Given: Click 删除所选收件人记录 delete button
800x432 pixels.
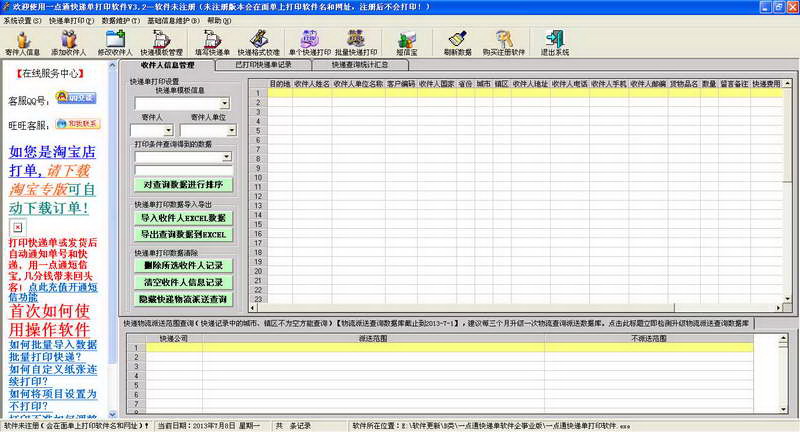Looking at the screenshot, I should coord(183,265).
